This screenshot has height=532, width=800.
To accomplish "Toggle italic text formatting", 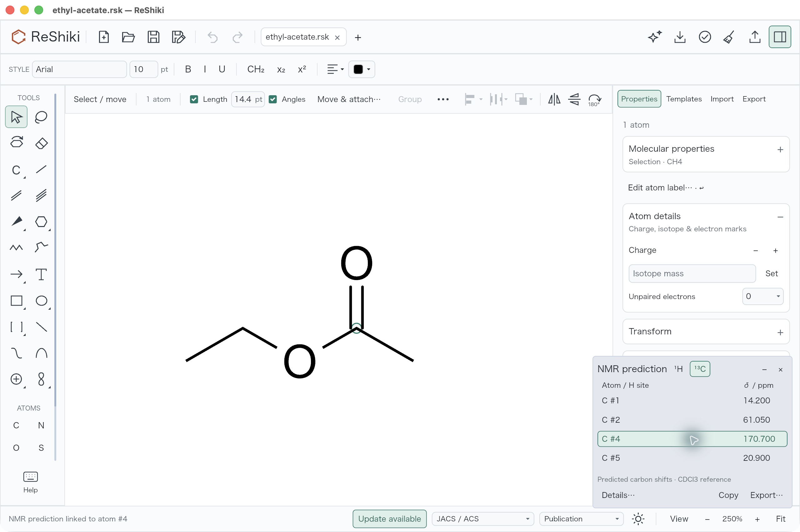I will [205, 69].
